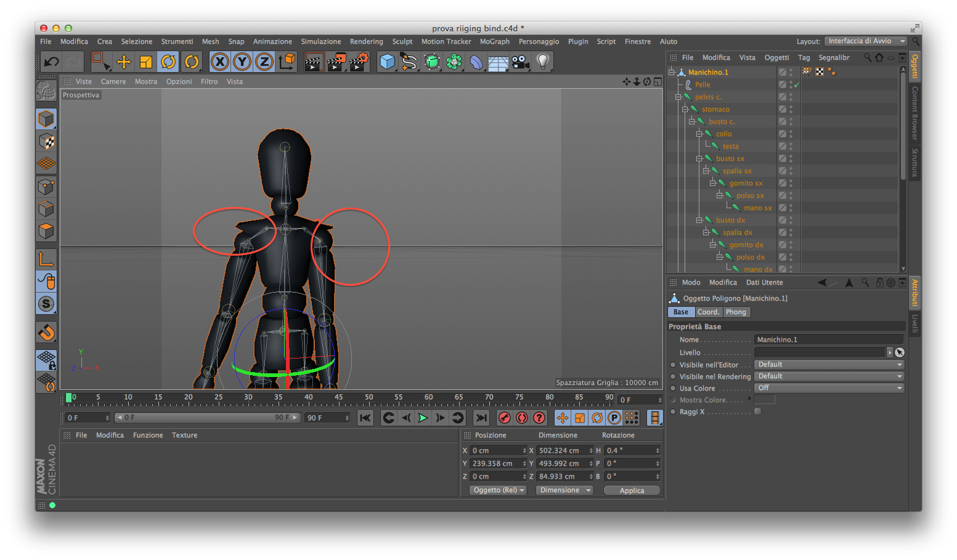Image resolution: width=957 pixels, height=560 pixels.
Task: Click the timeline preview range bar
Action: point(208,418)
